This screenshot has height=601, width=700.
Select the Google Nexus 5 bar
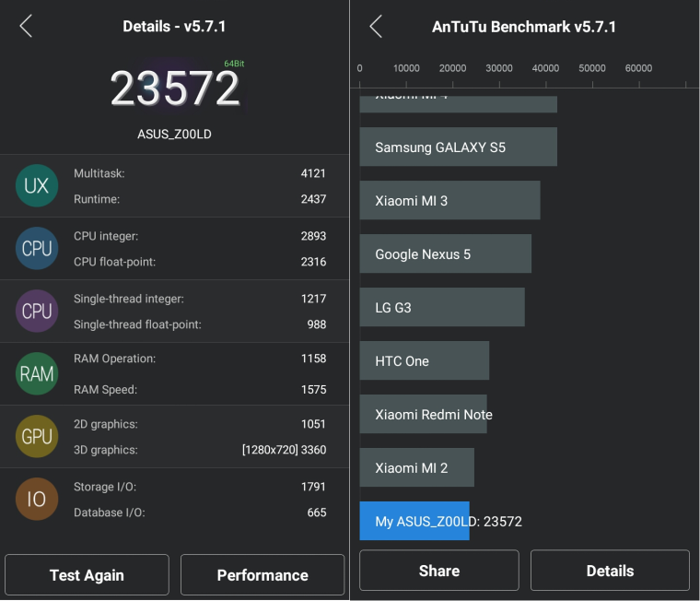(445, 254)
